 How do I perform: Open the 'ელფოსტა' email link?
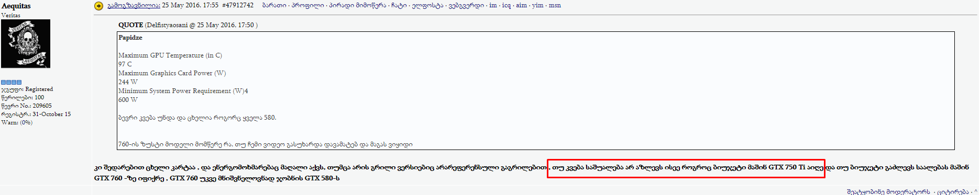pyautogui.click(x=427, y=5)
